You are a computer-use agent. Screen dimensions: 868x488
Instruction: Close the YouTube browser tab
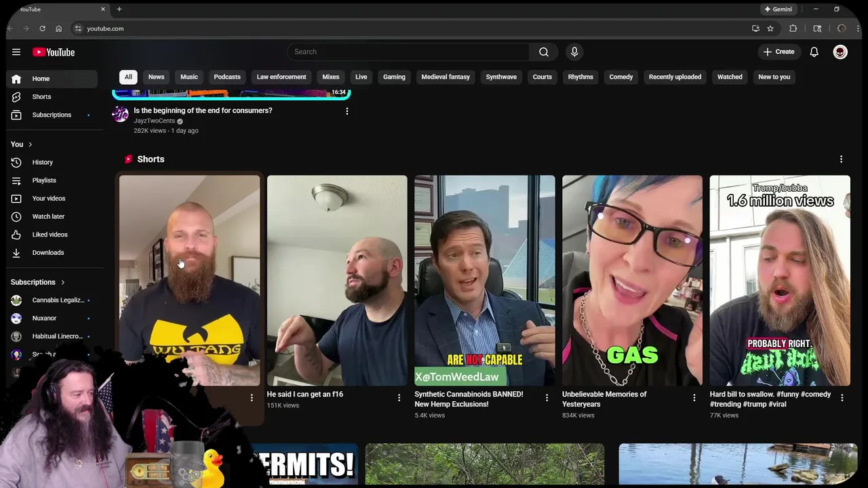click(x=103, y=9)
